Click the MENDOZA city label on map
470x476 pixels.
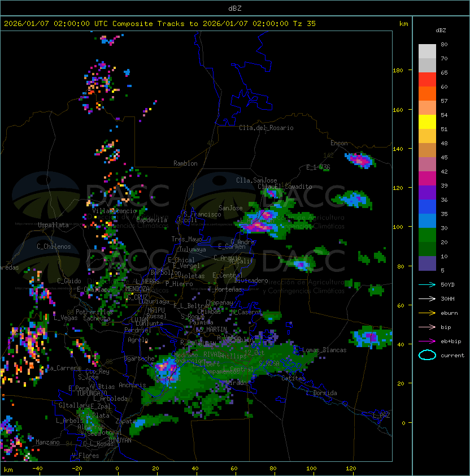[x=138, y=289]
